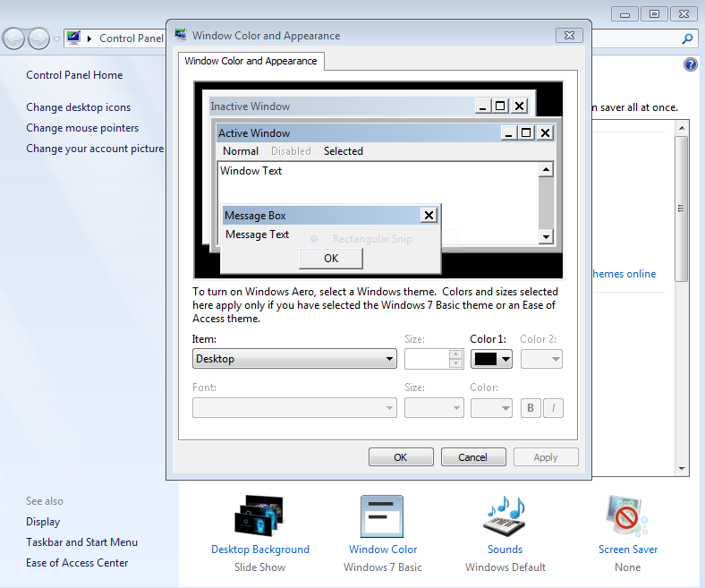Open Change your account picture link
The image size is (705, 588).
95,149
